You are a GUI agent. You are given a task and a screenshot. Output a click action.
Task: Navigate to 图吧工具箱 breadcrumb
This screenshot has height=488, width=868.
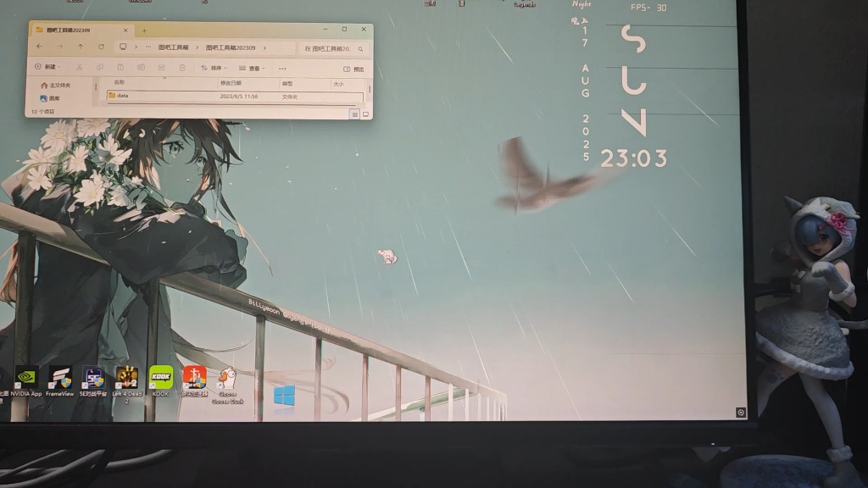tap(173, 47)
